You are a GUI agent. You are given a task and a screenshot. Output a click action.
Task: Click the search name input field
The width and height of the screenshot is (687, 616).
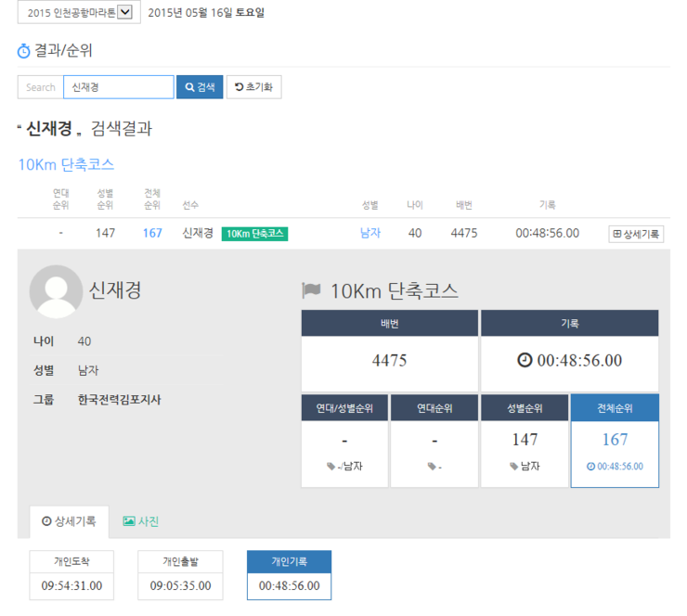point(118,87)
